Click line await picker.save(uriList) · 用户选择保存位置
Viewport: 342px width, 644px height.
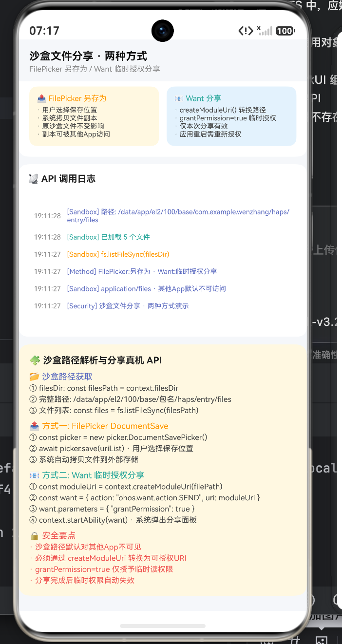click(x=112, y=448)
